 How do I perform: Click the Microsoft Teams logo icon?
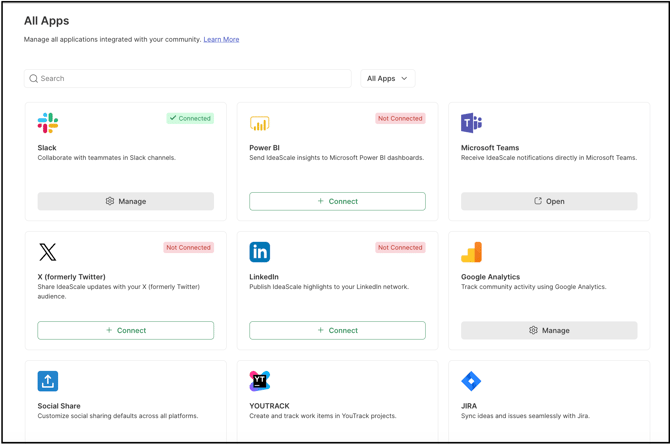pyautogui.click(x=471, y=123)
